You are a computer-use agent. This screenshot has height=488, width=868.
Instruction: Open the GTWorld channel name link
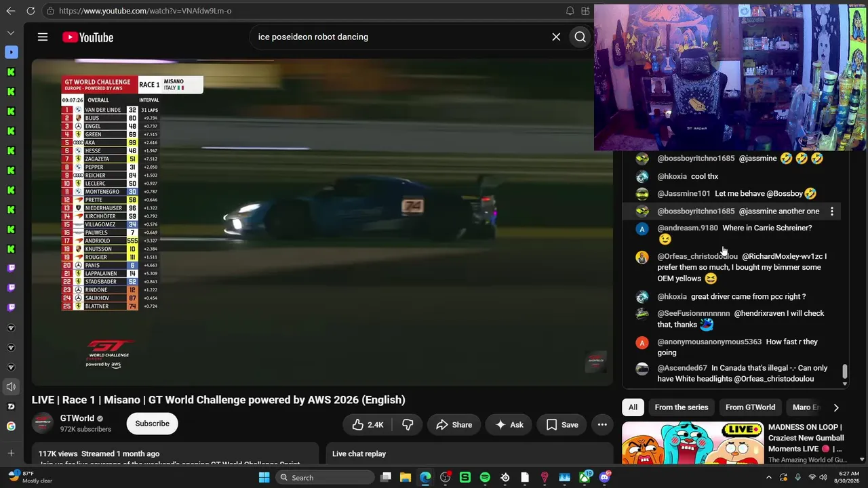click(77, 418)
